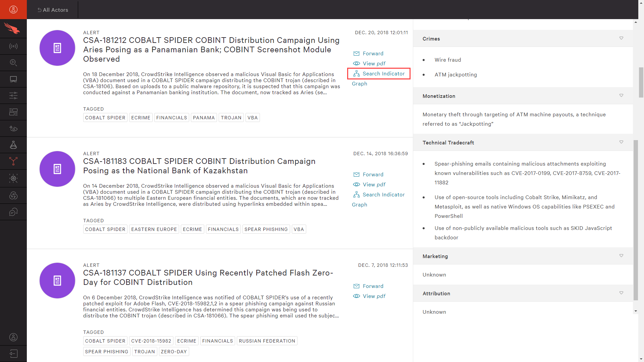Click the sign-out icon in sidebar
Viewport: 644px width, 362px height.
click(x=13, y=354)
